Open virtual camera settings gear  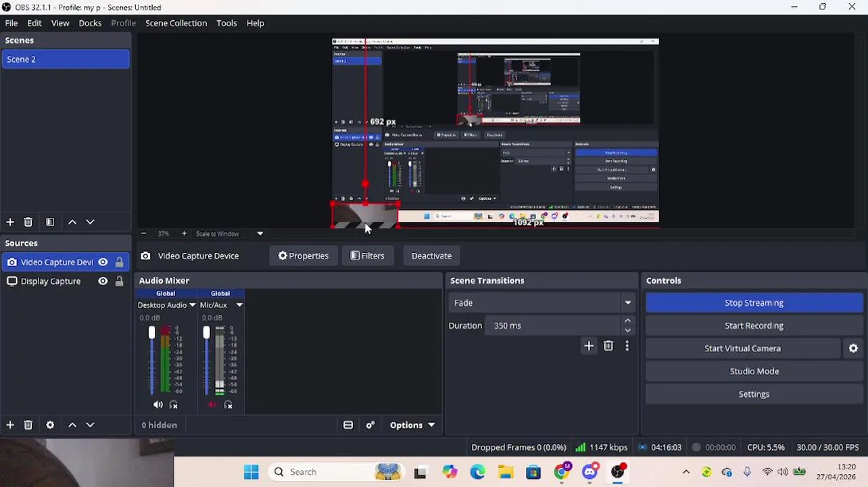pyautogui.click(x=853, y=348)
